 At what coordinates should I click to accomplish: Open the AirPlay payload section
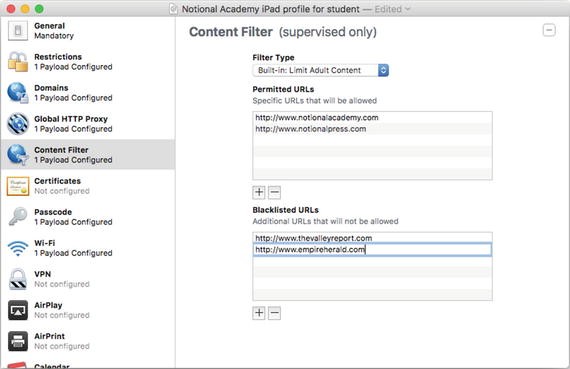(x=88, y=310)
